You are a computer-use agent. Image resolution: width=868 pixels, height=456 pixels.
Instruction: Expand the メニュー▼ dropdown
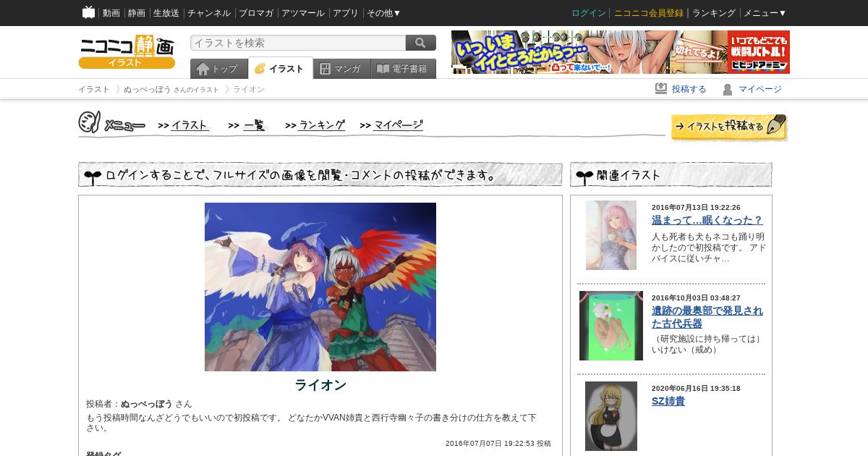coord(765,13)
